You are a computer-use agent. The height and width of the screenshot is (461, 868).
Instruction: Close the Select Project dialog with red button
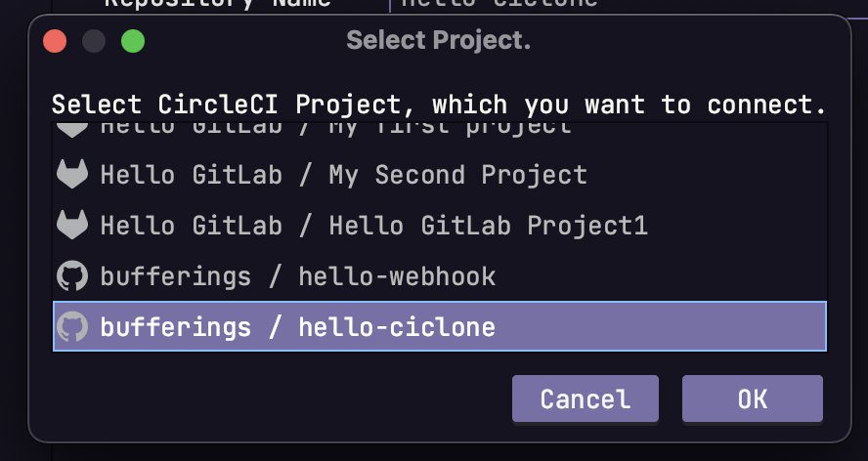(x=55, y=41)
